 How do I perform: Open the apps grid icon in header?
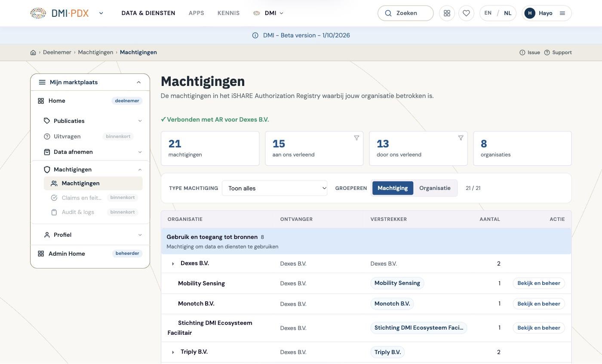[447, 13]
